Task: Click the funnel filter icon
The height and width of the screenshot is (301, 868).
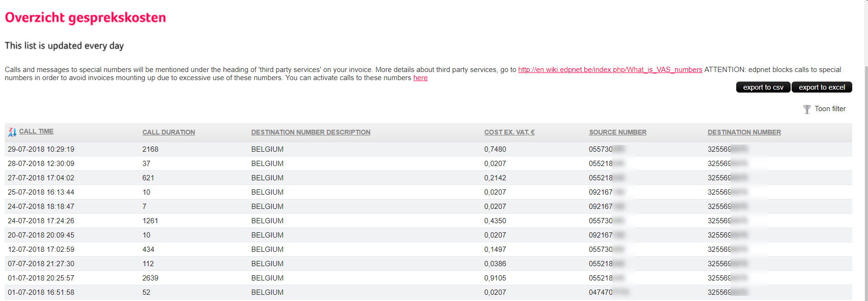Action: (806, 109)
